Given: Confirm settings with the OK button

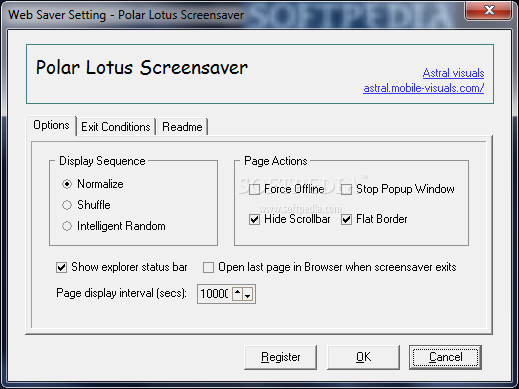Looking at the screenshot, I should (363, 357).
